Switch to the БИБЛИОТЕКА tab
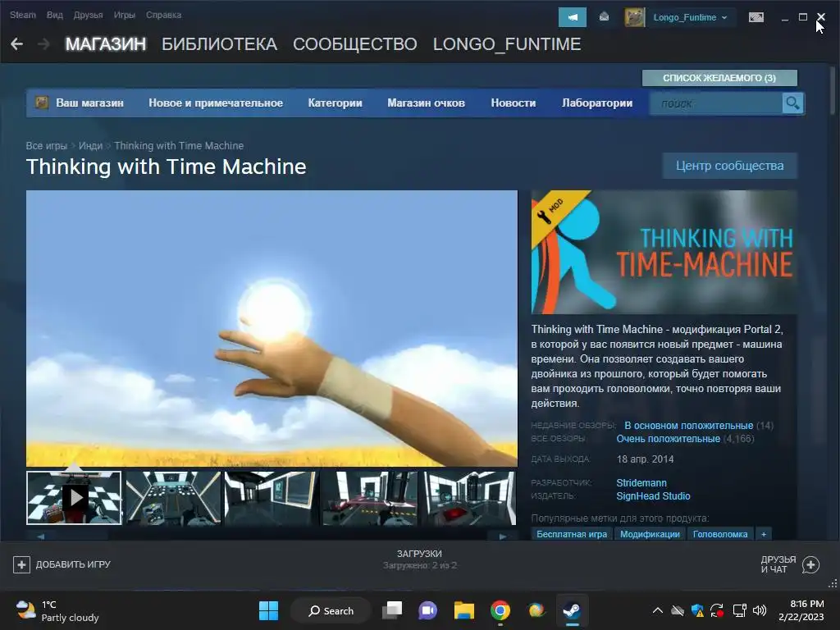 (x=219, y=44)
